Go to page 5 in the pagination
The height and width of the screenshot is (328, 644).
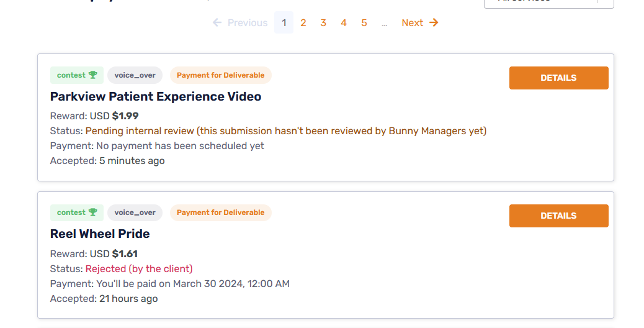pyautogui.click(x=364, y=23)
